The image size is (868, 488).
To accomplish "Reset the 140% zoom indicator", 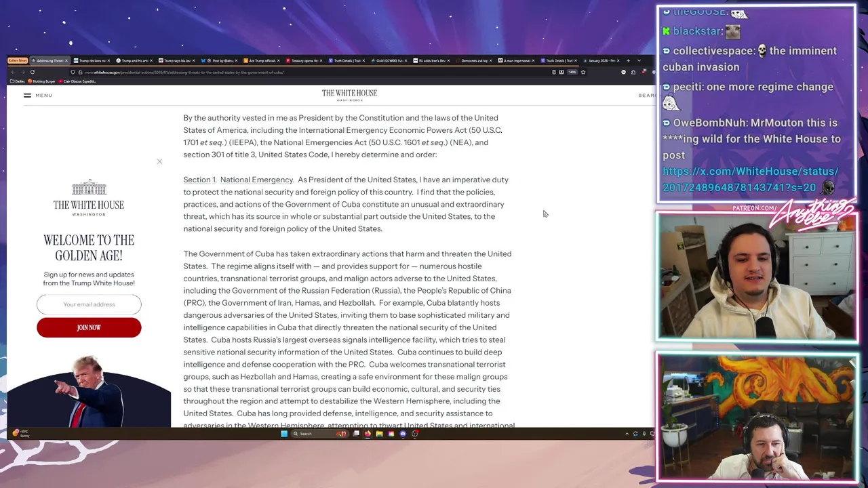I will coord(572,72).
